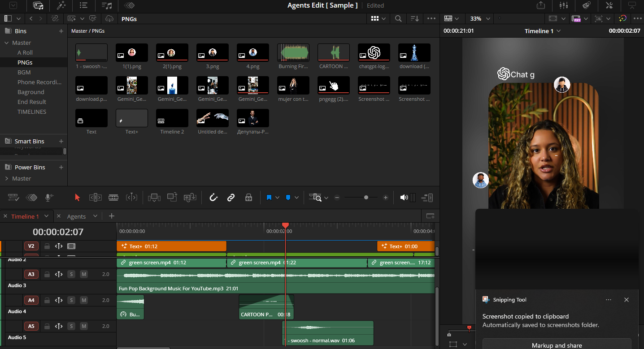Image resolution: width=644 pixels, height=349 pixels.
Task: Switch to the Agents timeline tab
Action: click(x=76, y=216)
